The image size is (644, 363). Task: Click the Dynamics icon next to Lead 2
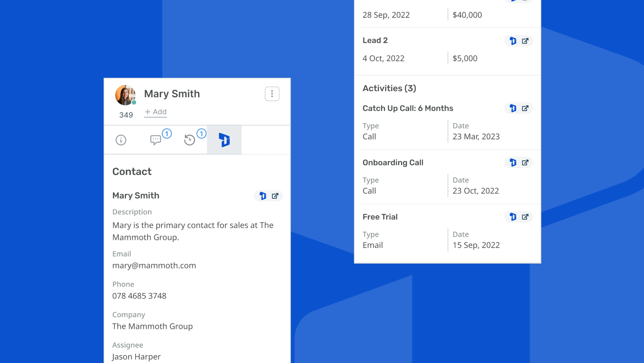click(512, 41)
